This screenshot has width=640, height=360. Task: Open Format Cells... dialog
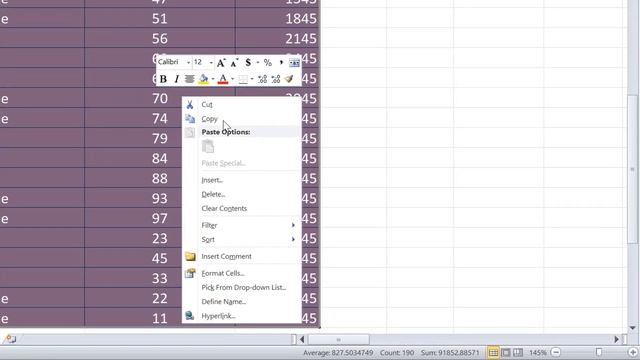[x=241, y=273]
